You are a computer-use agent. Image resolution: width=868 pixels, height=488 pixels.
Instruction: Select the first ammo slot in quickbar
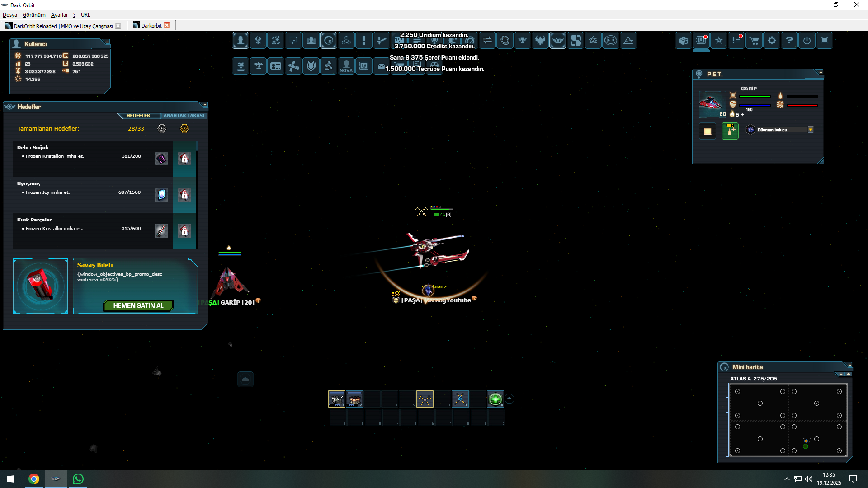tap(337, 399)
